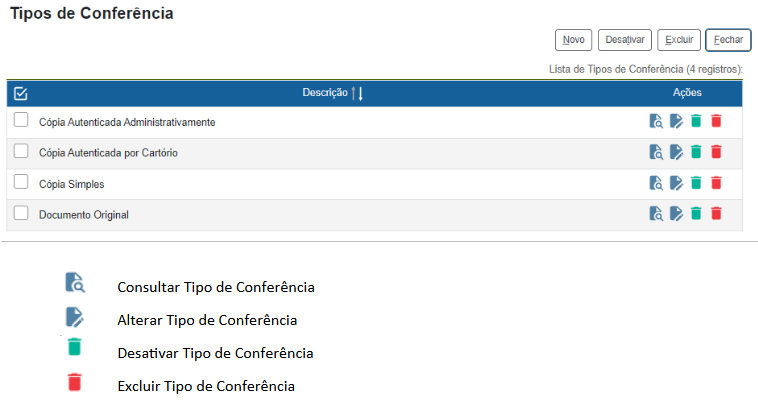Toggle the select-all checkbox in table header
Image resolution: width=758 pixels, height=403 pixels.
point(21,93)
